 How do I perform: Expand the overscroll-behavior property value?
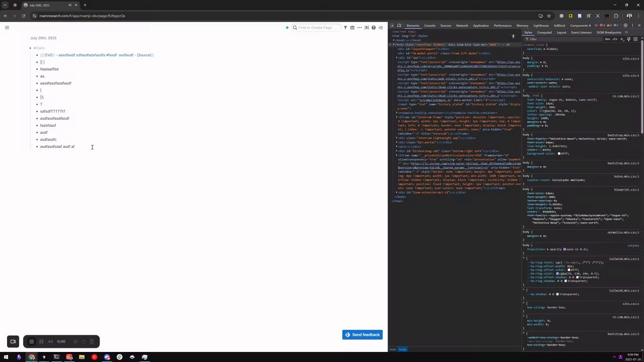[561, 79]
